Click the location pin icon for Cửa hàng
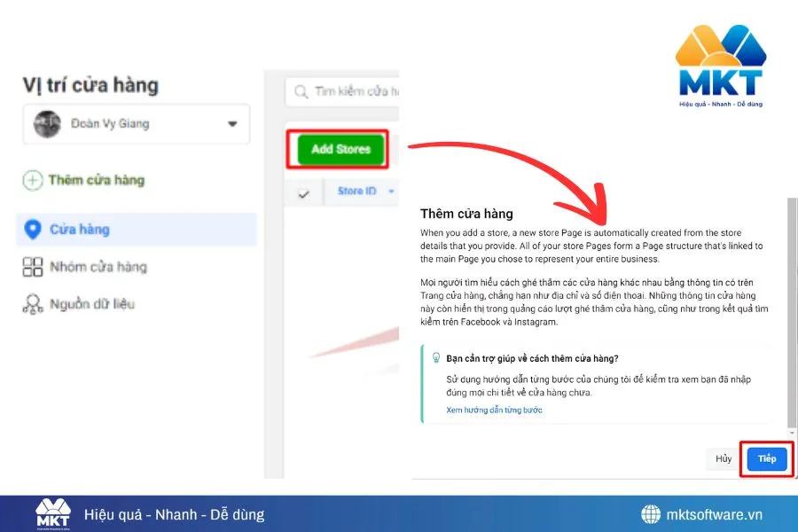Viewport: 798px width, 532px height. (33, 230)
